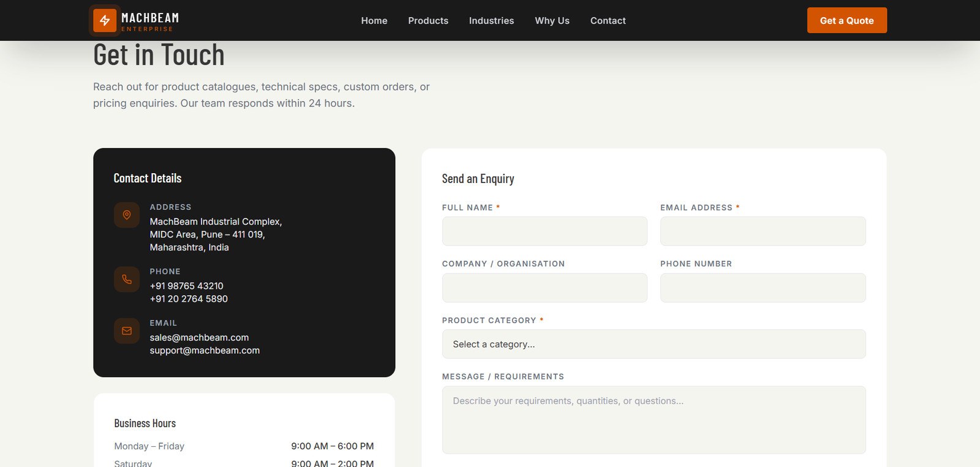Open the Home menu item
Viewport: 980px width, 467px height.
tap(374, 21)
